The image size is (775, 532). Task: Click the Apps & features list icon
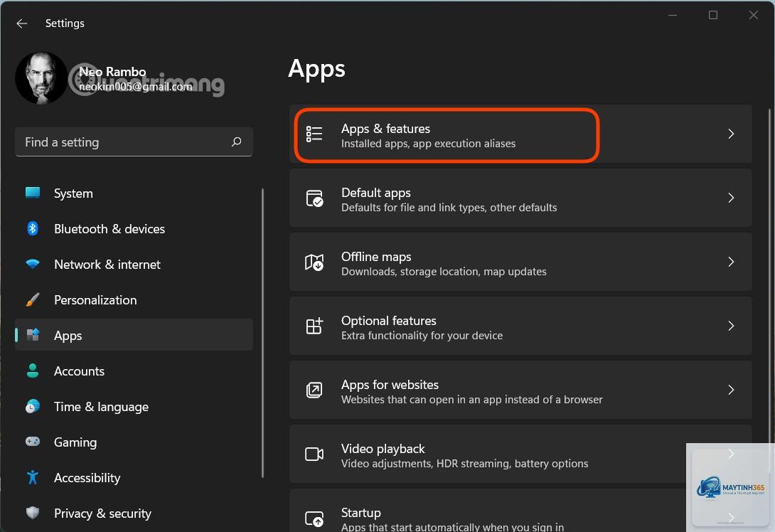point(314,134)
